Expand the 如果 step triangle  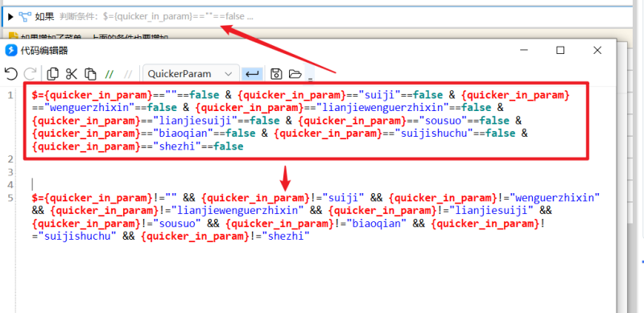coord(11,17)
